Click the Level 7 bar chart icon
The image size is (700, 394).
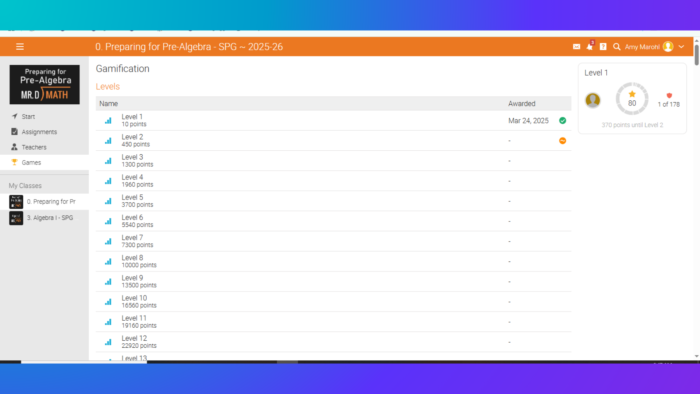pos(108,241)
